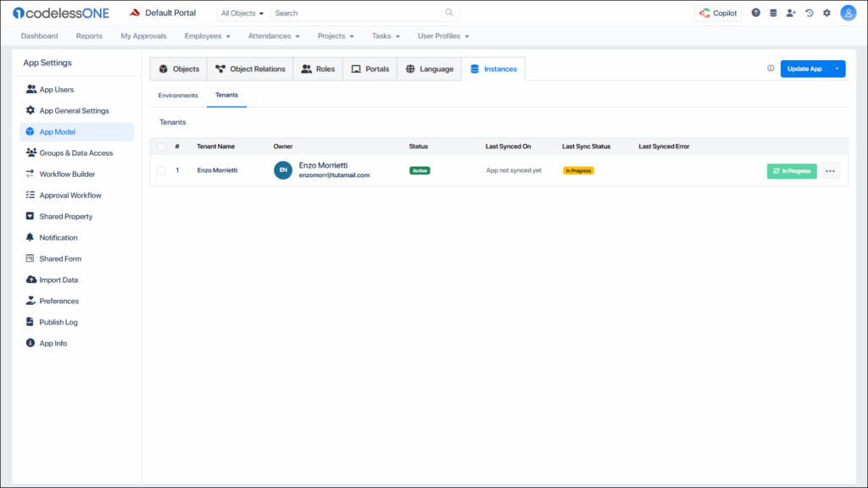Open the Object Relations tab
868x488 pixels.
250,69
